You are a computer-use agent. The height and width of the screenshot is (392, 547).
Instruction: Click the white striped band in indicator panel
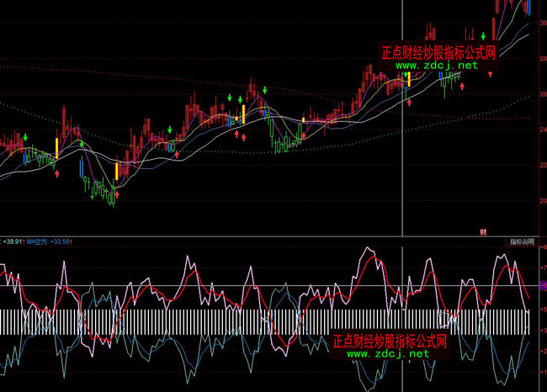pyautogui.click(x=168, y=322)
